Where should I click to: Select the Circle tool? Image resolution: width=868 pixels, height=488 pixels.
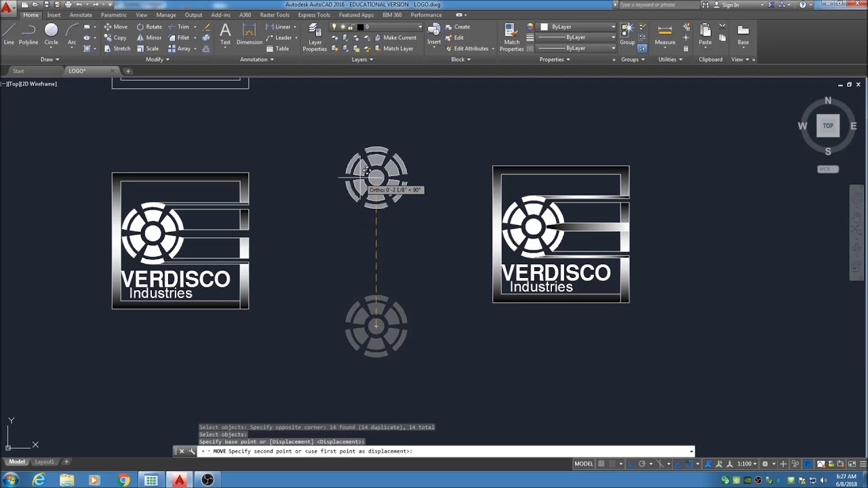point(51,35)
